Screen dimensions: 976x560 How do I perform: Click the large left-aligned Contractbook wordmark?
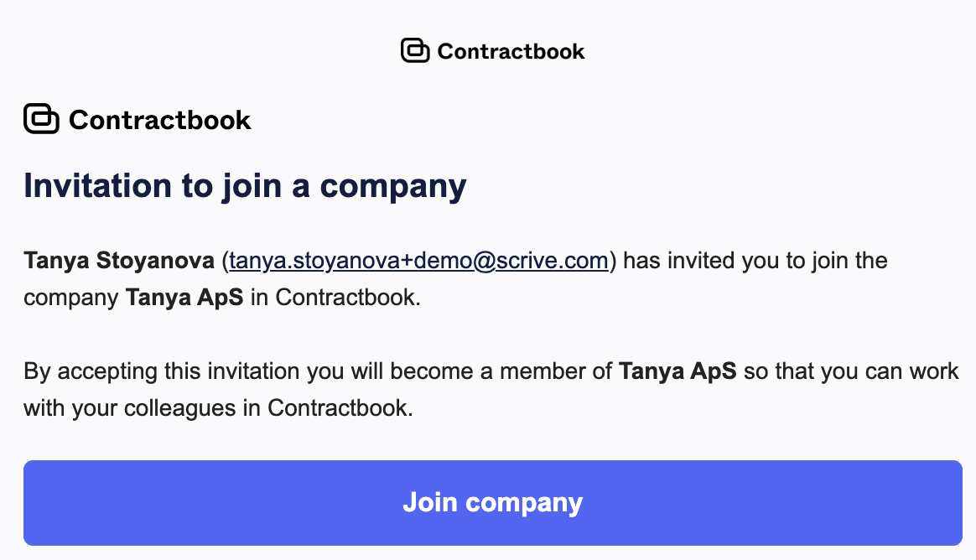pos(159,120)
